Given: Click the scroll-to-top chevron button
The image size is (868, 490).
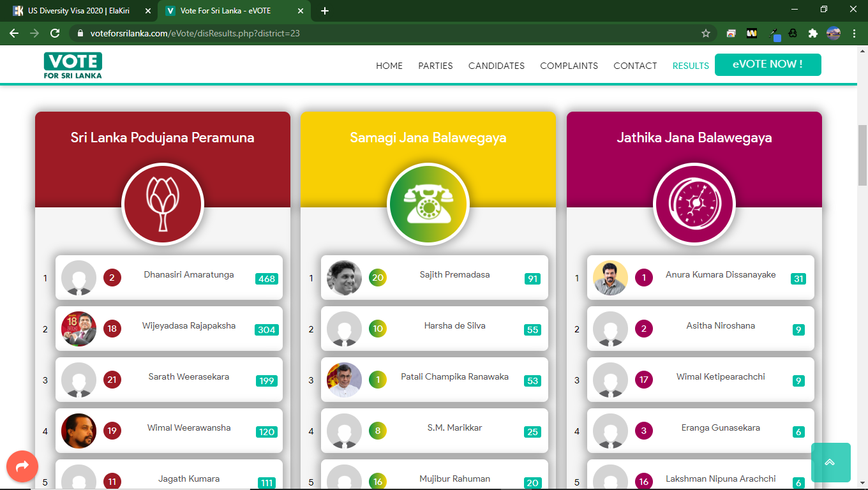Looking at the screenshot, I should pyautogui.click(x=830, y=463).
